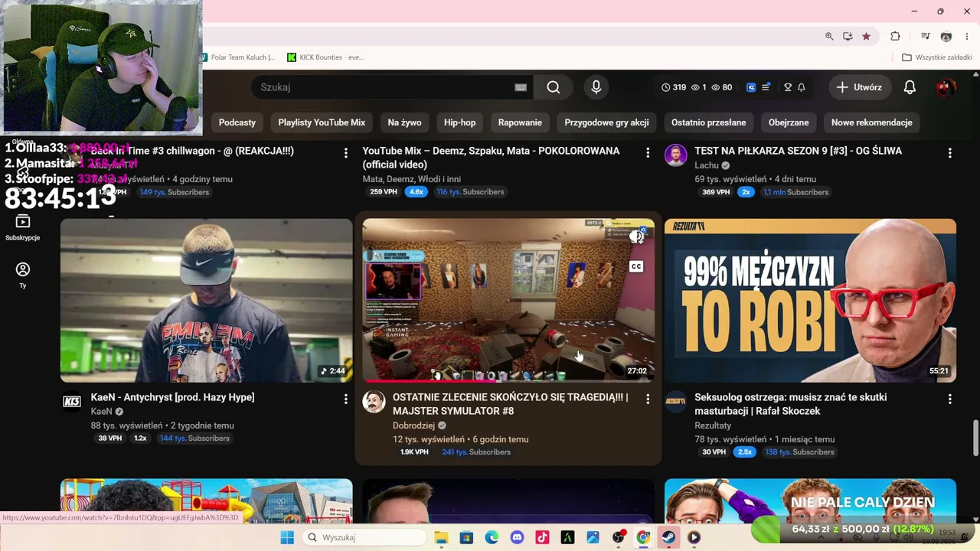Open the Windows Start menu

click(x=287, y=537)
